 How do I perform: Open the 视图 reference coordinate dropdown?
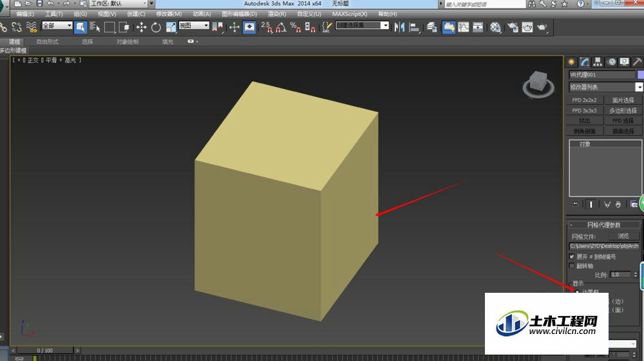194,26
